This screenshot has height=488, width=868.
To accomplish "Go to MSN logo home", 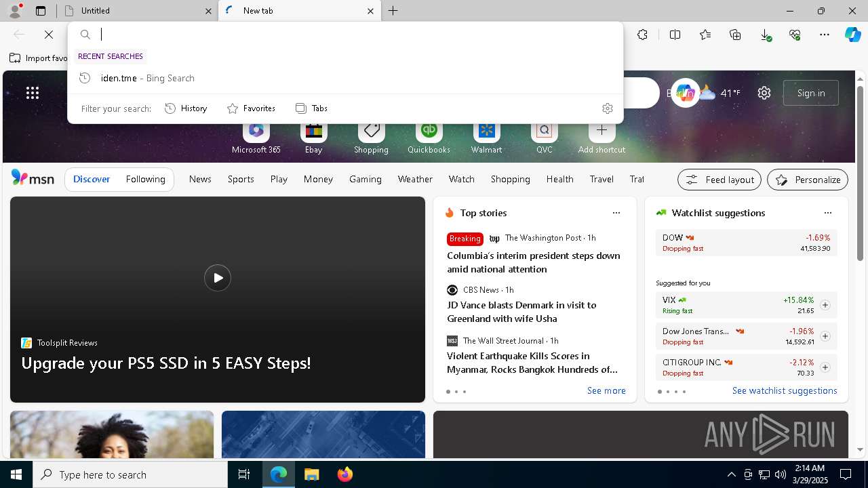I will click(x=33, y=178).
